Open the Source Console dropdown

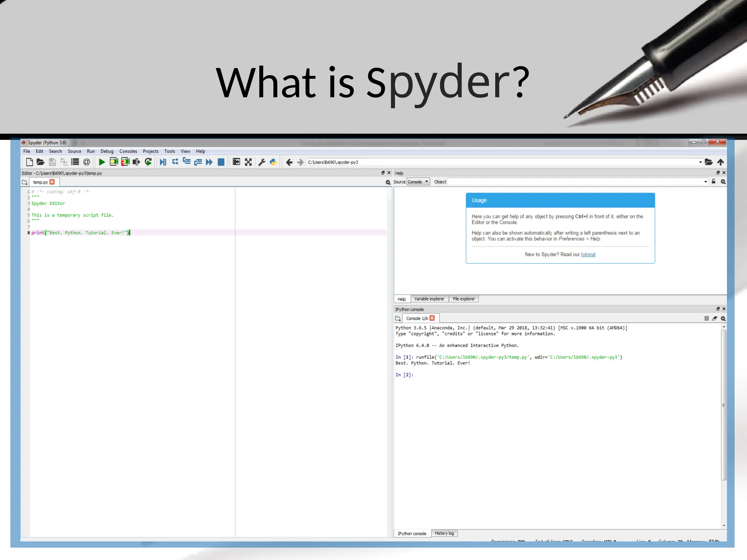(x=418, y=182)
